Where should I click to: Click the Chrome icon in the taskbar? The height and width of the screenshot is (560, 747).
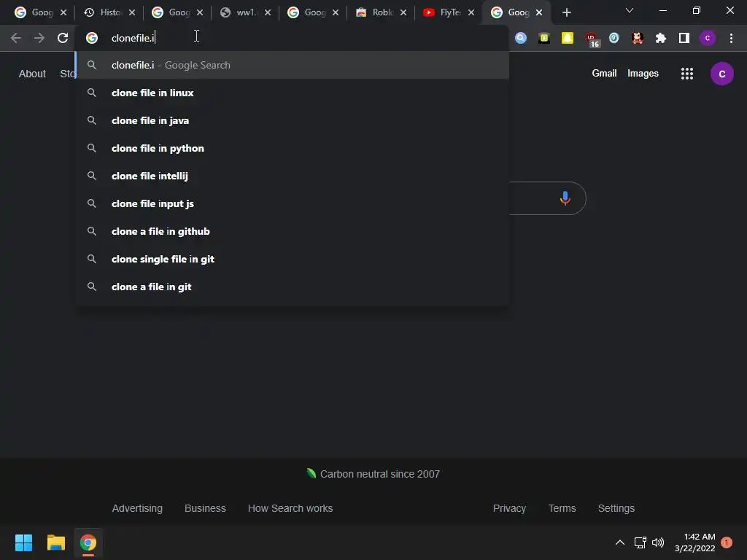(88, 542)
